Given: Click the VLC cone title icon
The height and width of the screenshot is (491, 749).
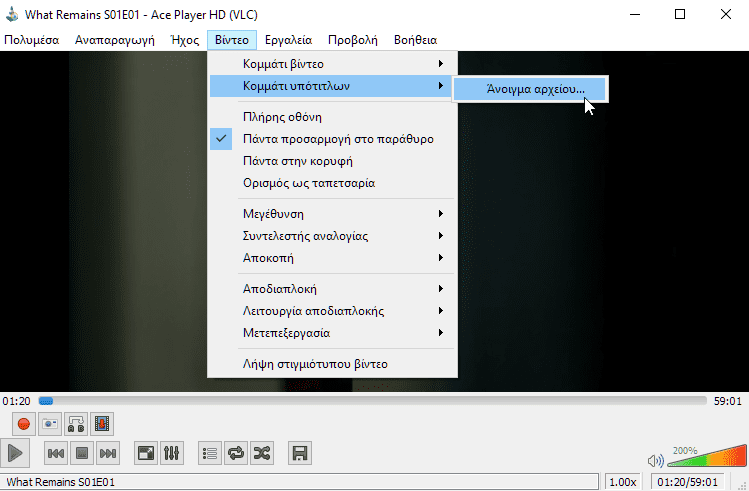Looking at the screenshot, I should [x=11, y=14].
